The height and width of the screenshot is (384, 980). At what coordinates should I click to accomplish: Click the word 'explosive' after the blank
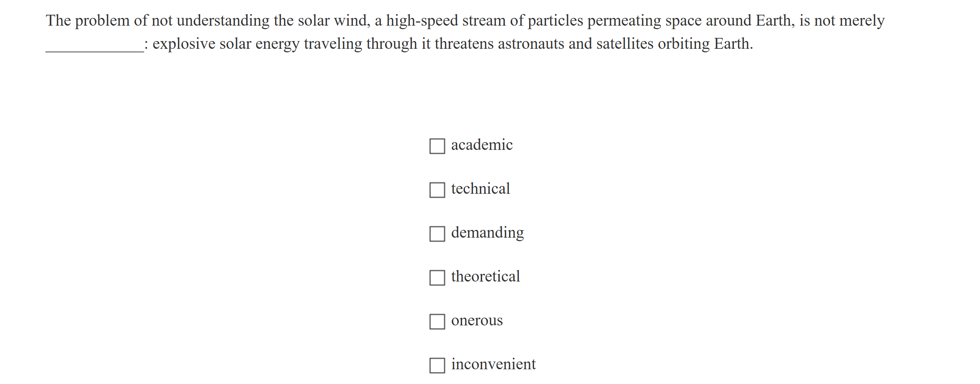pos(184,44)
